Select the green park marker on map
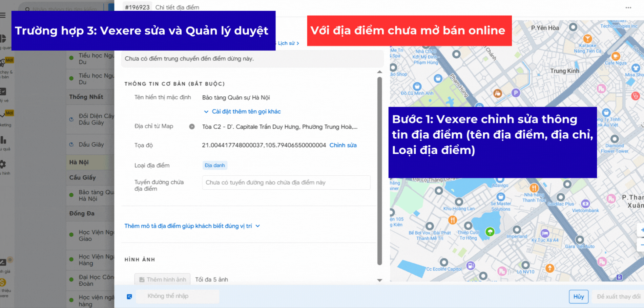The image size is (644, 308). [x=490, y=232]
